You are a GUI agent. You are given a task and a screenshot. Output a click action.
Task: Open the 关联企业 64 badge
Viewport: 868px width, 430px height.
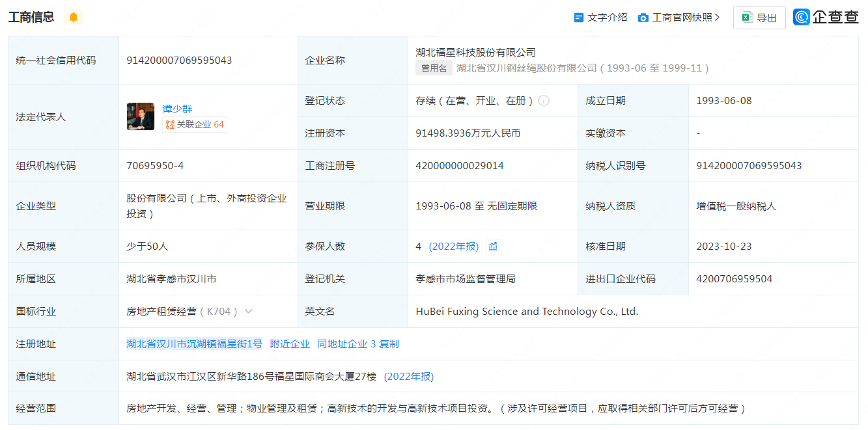195,124
